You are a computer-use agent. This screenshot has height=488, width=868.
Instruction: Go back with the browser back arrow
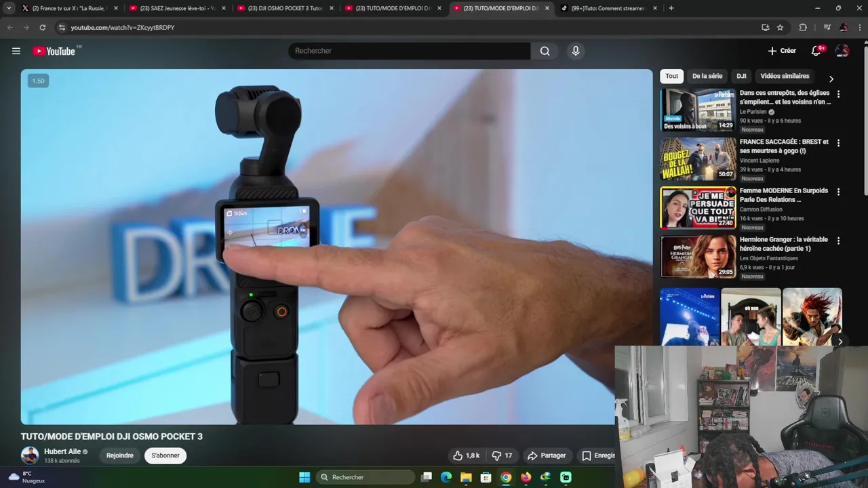click(10, 27)
